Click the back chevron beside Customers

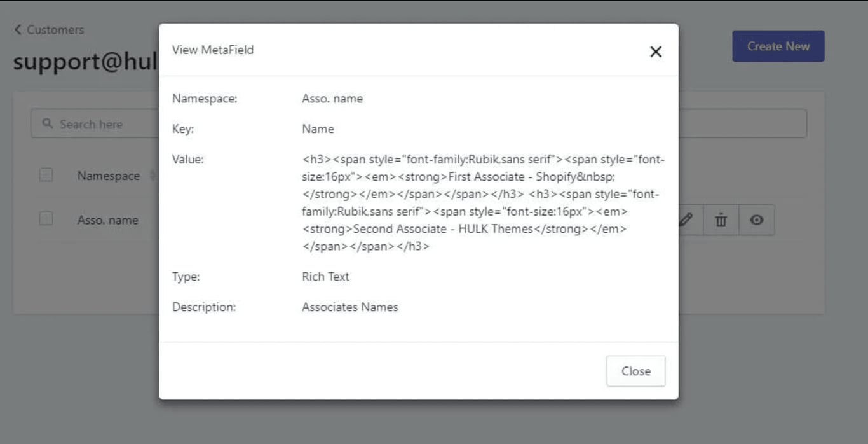click(x=18, y=30)
